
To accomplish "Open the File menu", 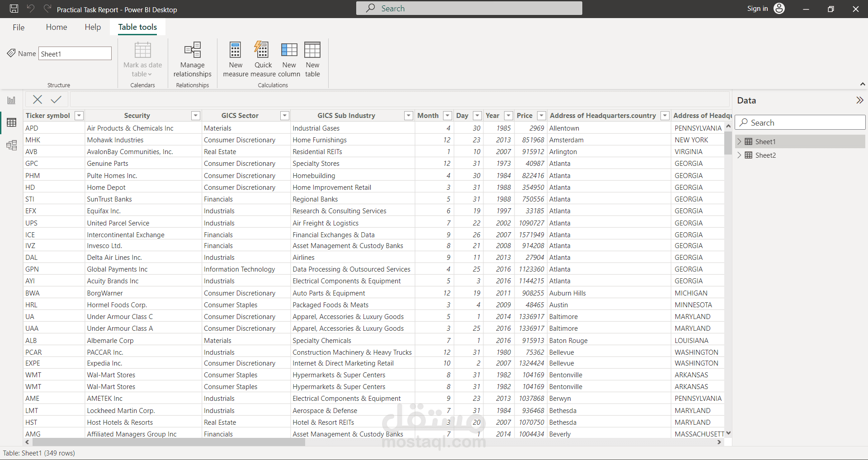I will (19, 27).
